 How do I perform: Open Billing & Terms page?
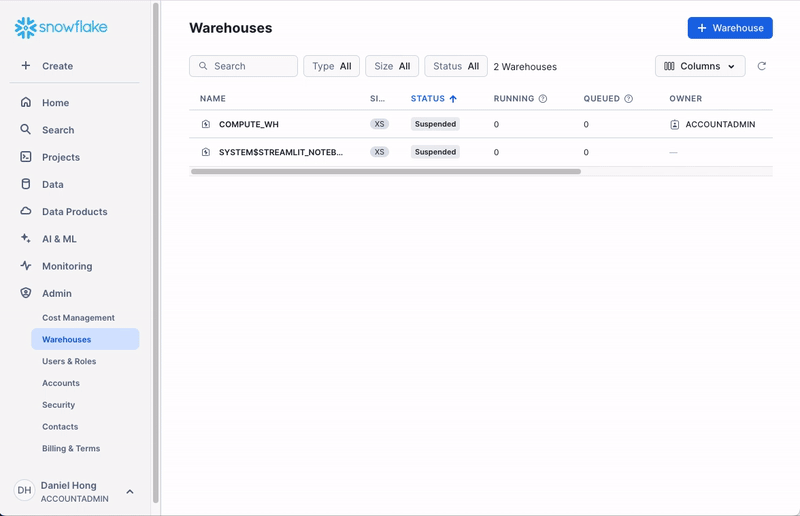click(71, 449)
